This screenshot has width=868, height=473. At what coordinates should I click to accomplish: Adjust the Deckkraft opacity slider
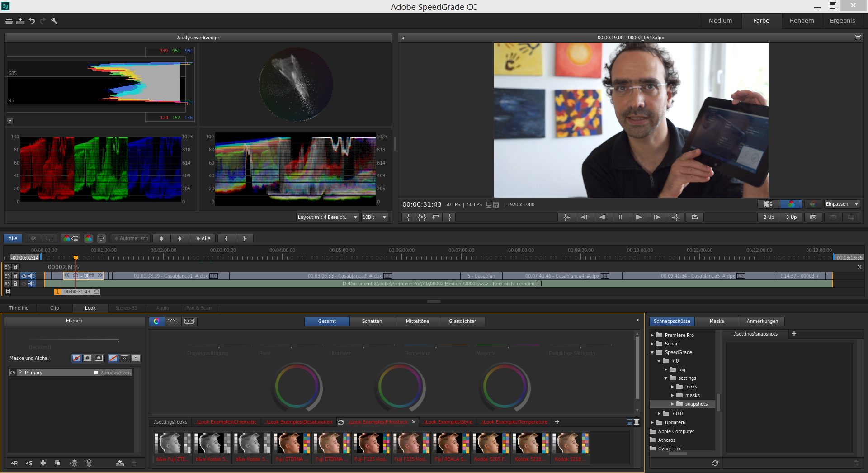[74, 340]
